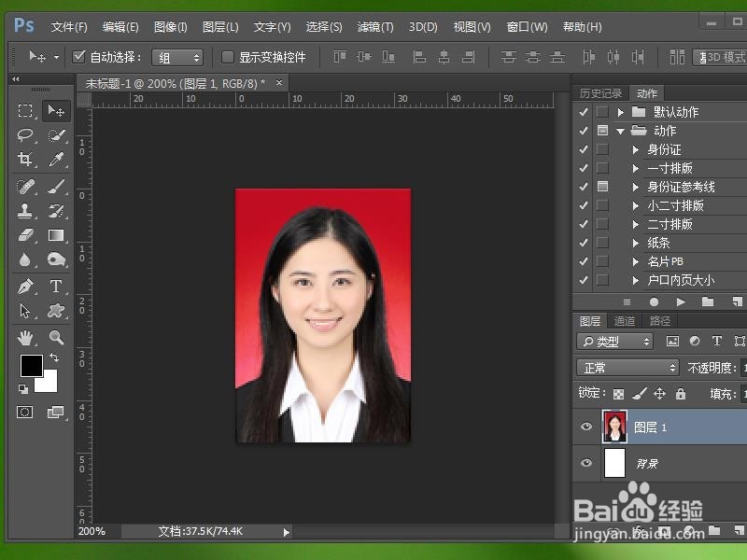Image resolution: width=747 pixels, height=560 pixels.
Task: Select the Move tool
Action: click(57, 111)
